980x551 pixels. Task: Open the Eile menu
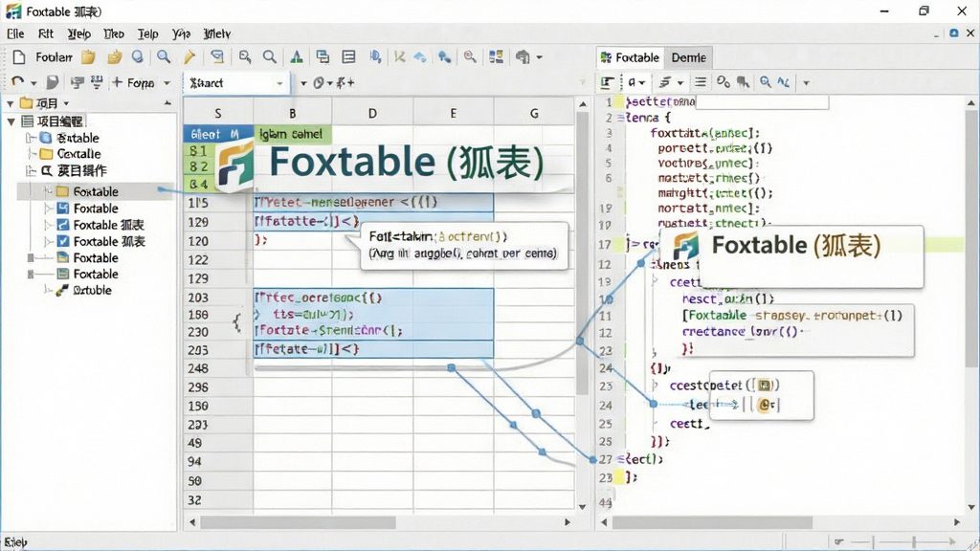[15, 33]
